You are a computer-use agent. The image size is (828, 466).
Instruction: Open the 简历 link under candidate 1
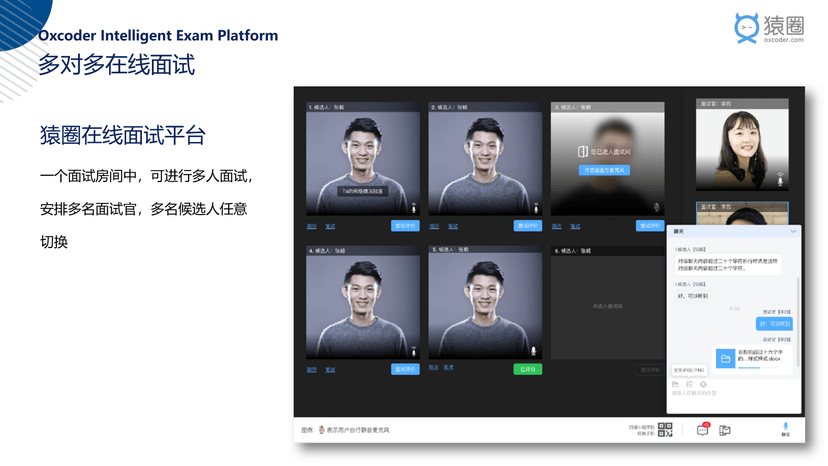[x=312, y=226]
